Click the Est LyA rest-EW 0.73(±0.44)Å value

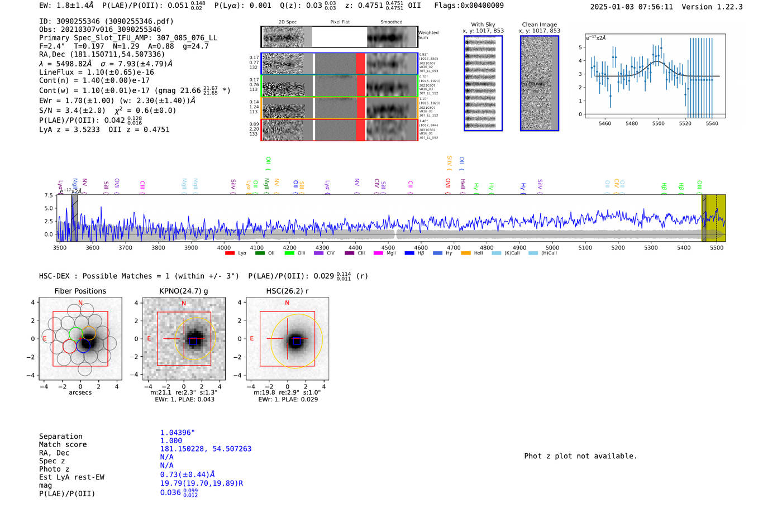point(188,475)
